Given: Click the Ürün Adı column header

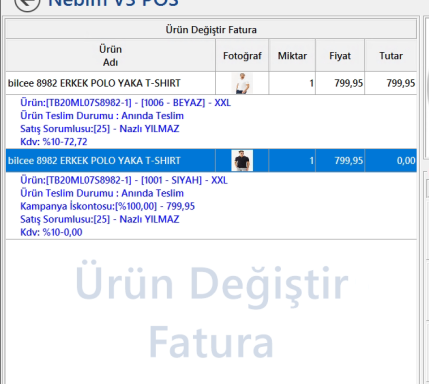Looking at the screenshot, I should pos(110,55).
